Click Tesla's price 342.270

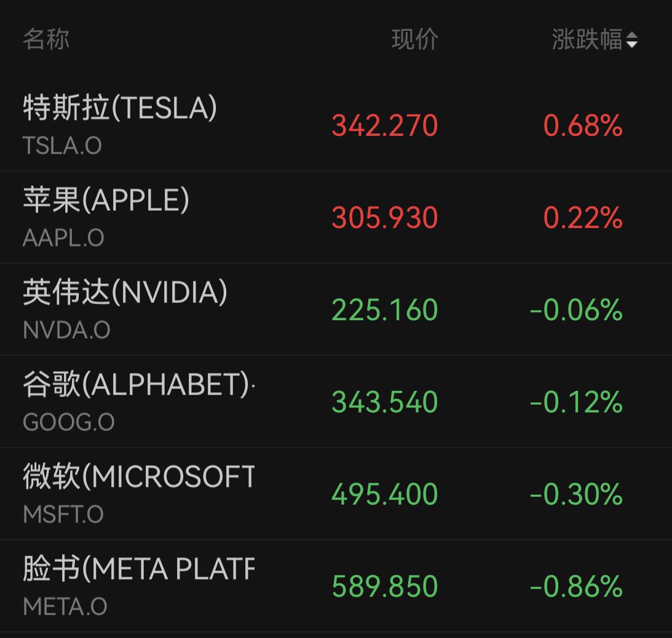[x=384, y=125]
